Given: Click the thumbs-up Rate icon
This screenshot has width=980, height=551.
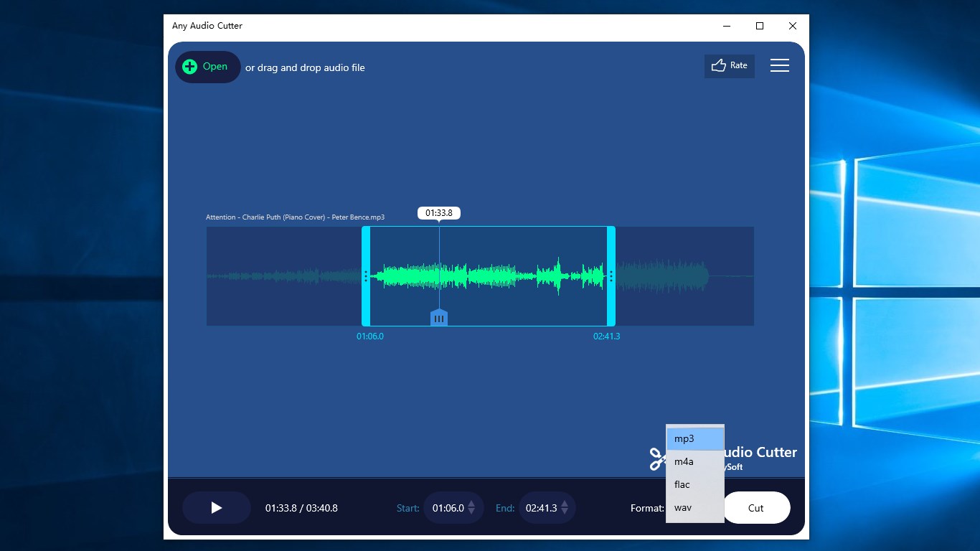Looking at the screenshot, I should tap(718, 65).
